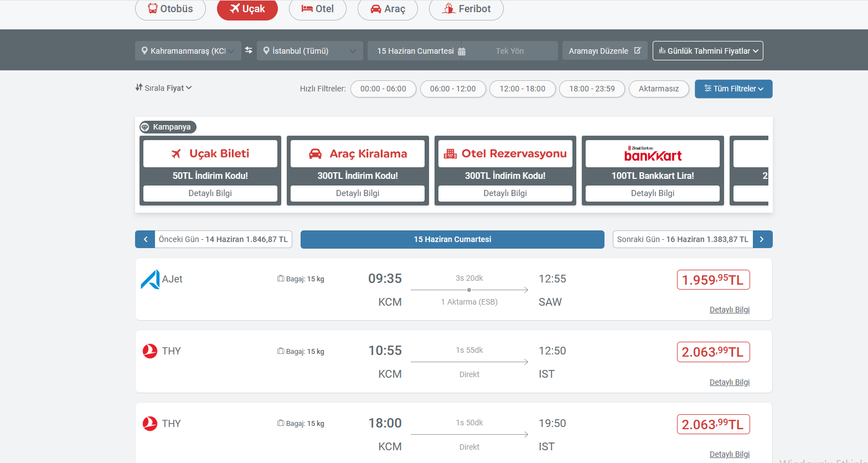
Task: Switch to the Araç tab
Action: click(x=387, y=9)
